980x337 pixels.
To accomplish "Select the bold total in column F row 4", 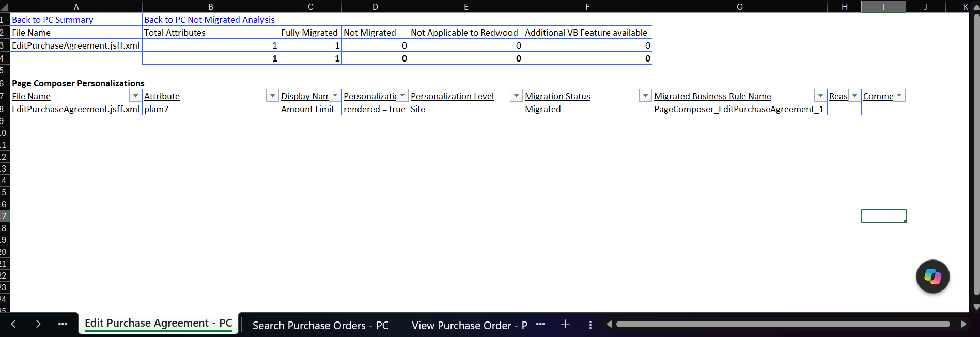I will pos(587,58).
